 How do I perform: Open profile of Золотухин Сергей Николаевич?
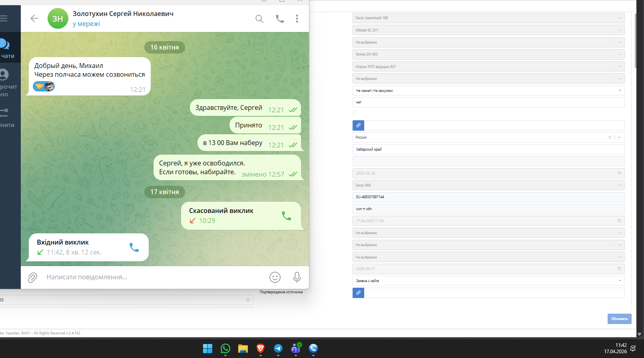[123, 14]
